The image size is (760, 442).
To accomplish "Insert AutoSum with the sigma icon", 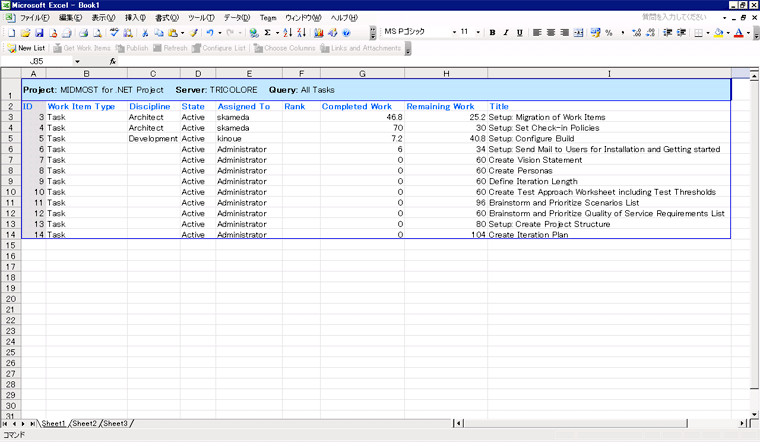I will click(268, 32).
